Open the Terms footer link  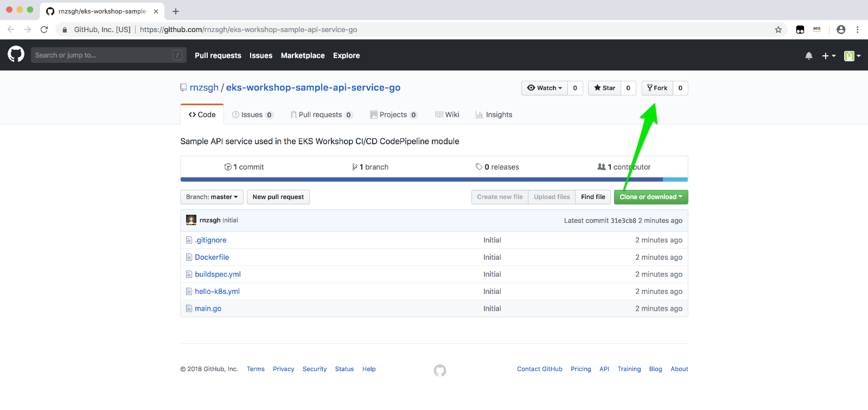[x=256, y=369]
